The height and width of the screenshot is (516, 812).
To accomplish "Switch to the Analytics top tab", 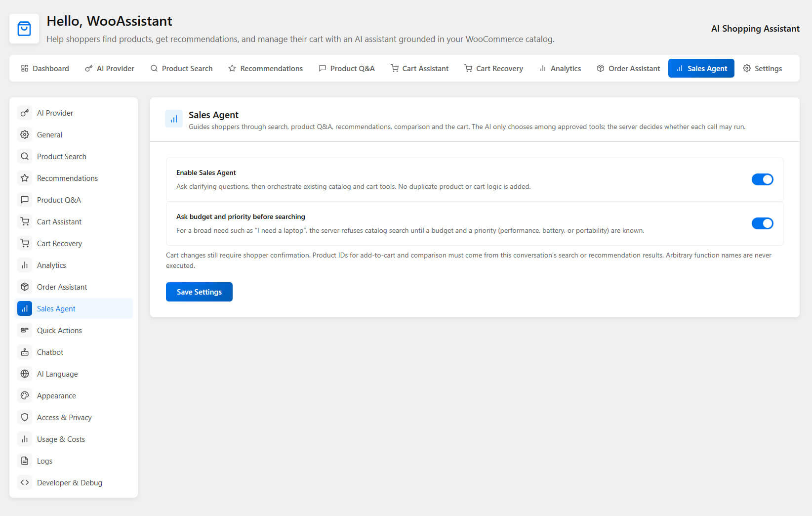I will pos(560,69).
